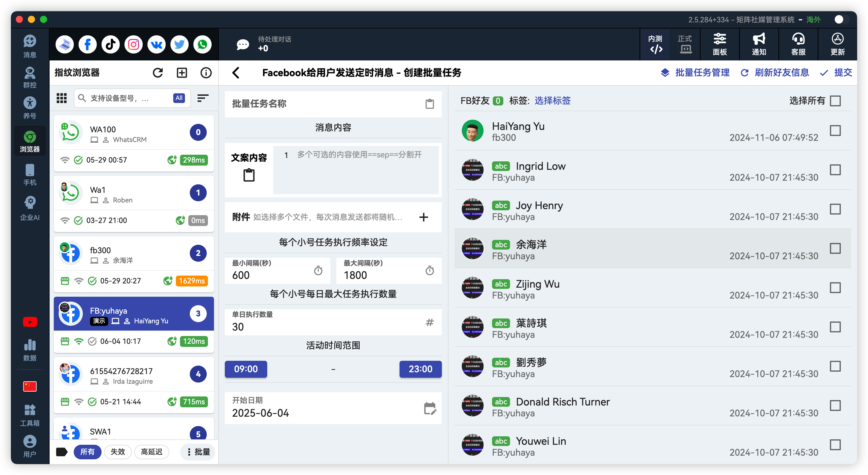Viewport: 868px width, 475px height.
Task: Open the sort filter icon menu
Action: click(x=203, y=98)
